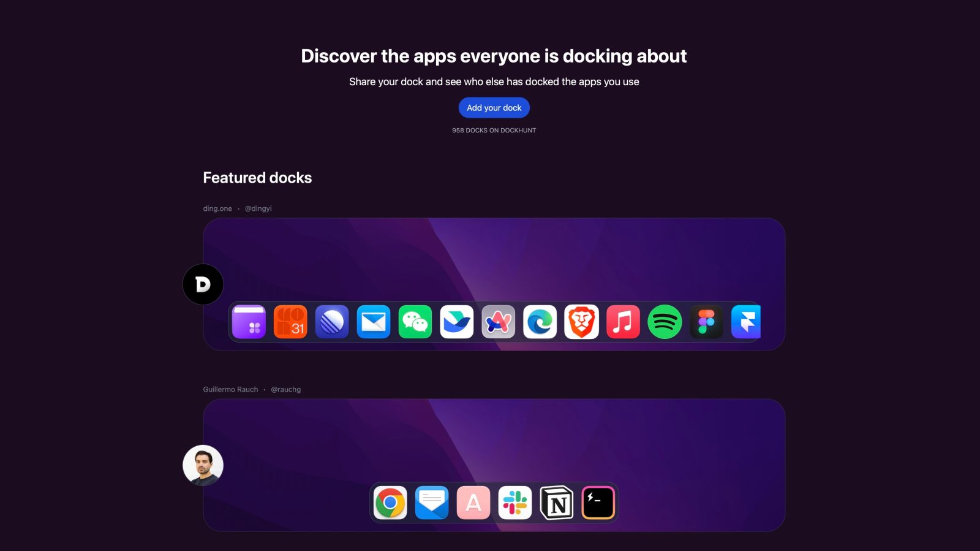Click the Arc browser icon

498,322
